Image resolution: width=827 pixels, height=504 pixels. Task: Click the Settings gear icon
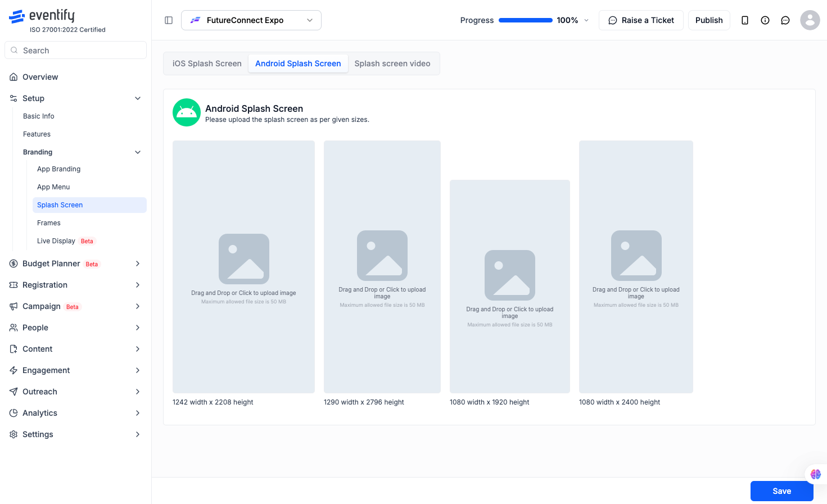13,434
